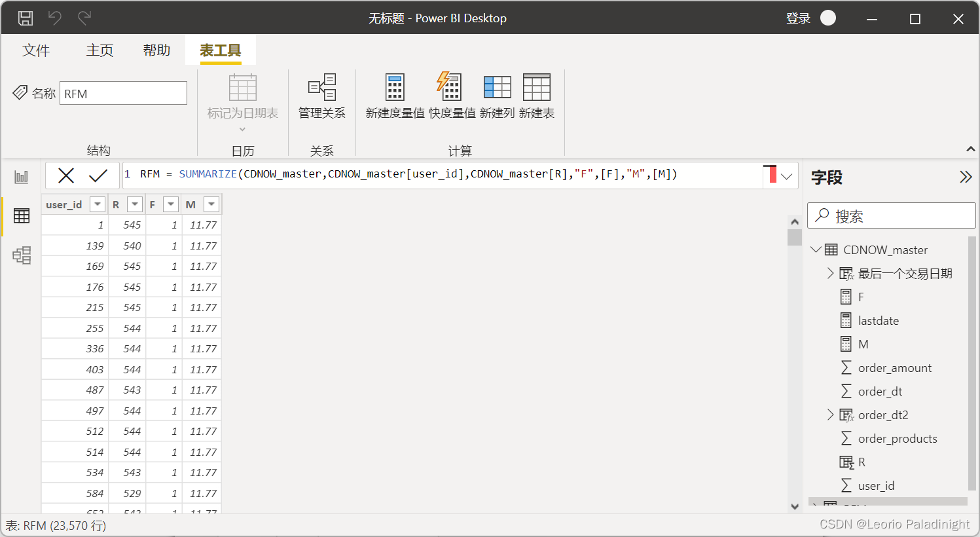Switch to Report view icon
980x537 pixels.
(22, 177)
